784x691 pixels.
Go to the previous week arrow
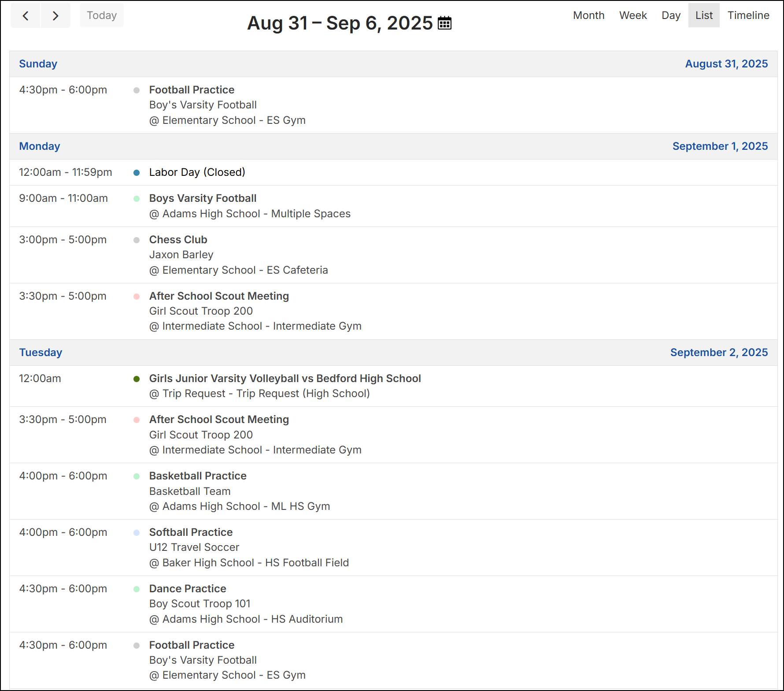coord(26,16)
